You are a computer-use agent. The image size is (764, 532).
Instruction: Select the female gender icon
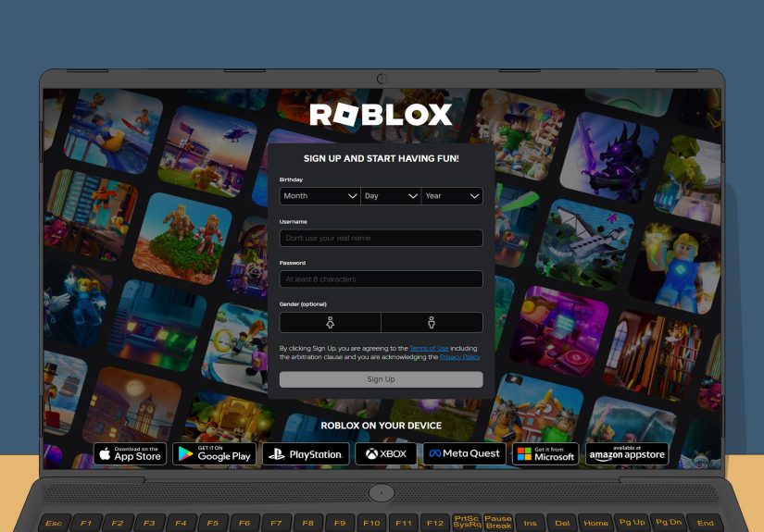(x=330, y=322)
